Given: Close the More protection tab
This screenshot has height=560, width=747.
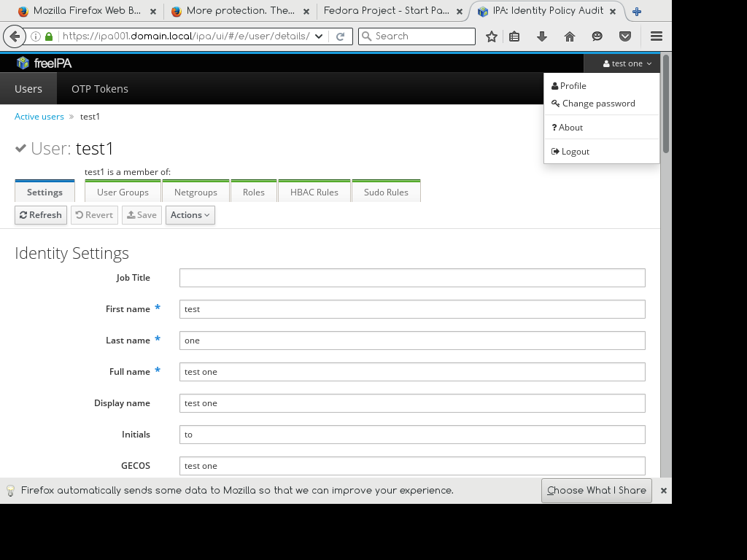Looking at the screenshot, I should (306, 12).
